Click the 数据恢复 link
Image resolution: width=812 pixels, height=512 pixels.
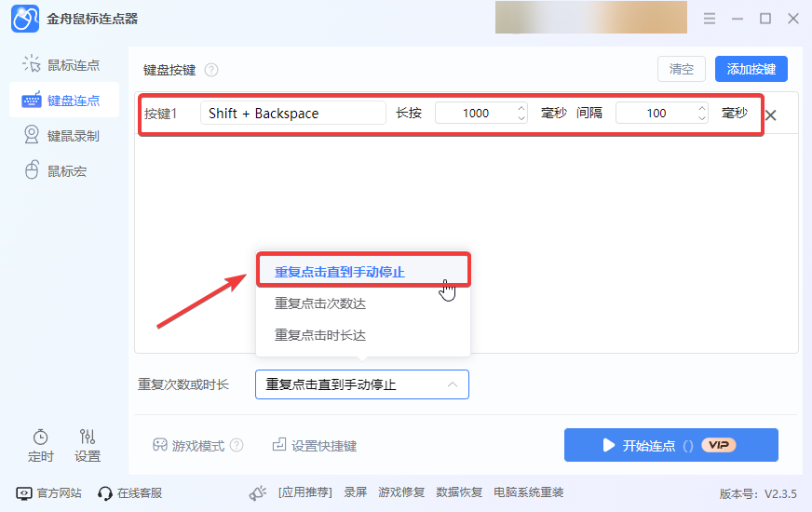[459, 492]
